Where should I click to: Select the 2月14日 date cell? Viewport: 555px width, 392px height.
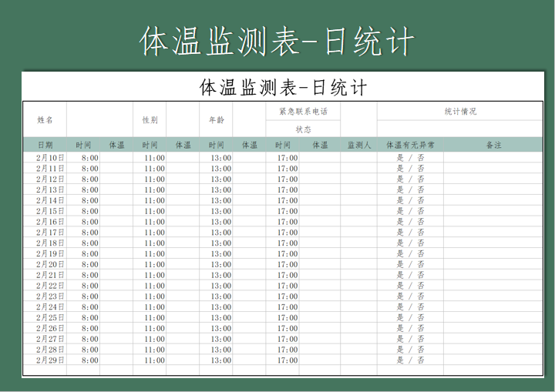point(45,200)
